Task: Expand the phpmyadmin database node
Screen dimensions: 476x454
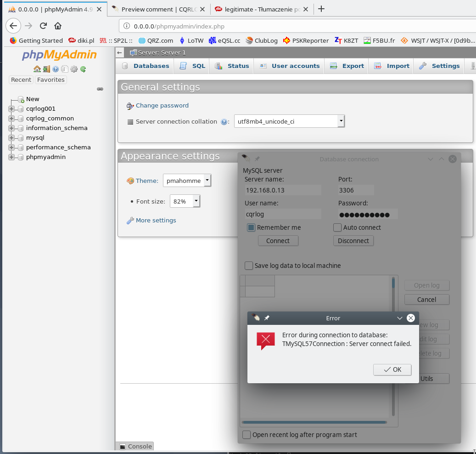Action: point(11,157)
